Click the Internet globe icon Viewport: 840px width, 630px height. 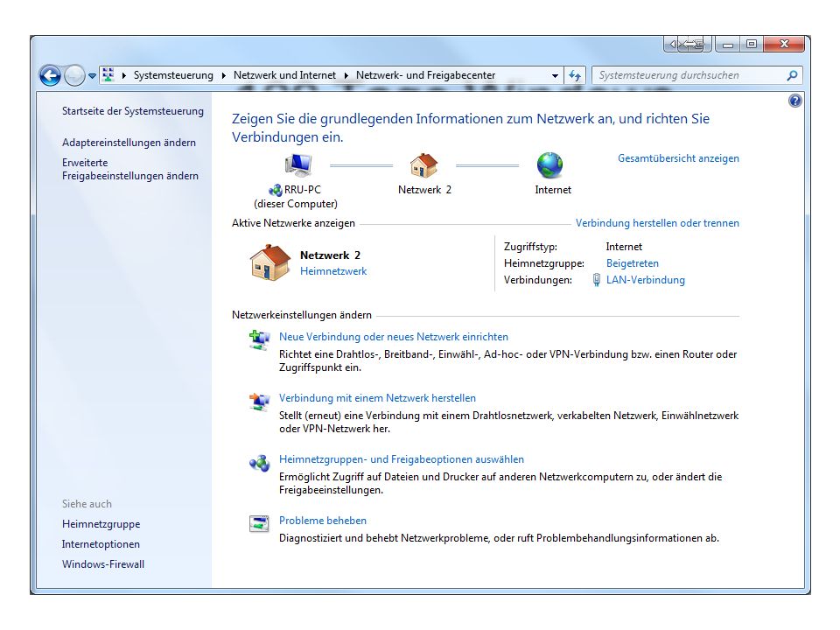(x=549, y=164)
